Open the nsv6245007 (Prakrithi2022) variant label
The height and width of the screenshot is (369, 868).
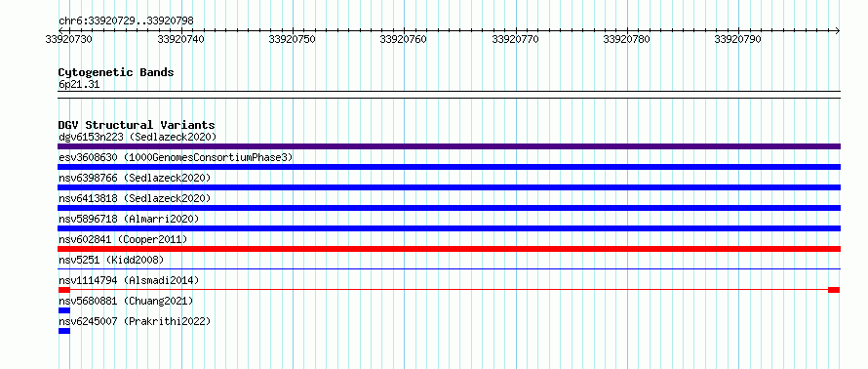pyautogui.click(x=135, y=321)
